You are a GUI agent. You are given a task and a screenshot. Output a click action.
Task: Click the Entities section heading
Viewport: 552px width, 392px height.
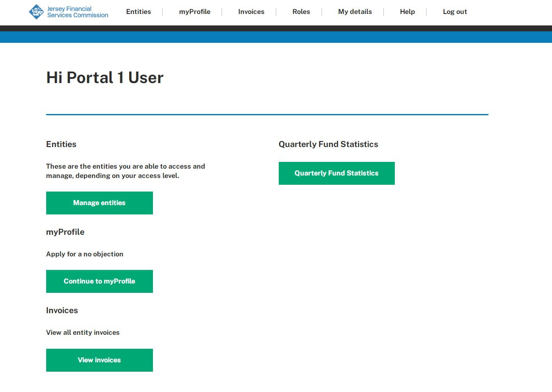click(x=61, y=145)
